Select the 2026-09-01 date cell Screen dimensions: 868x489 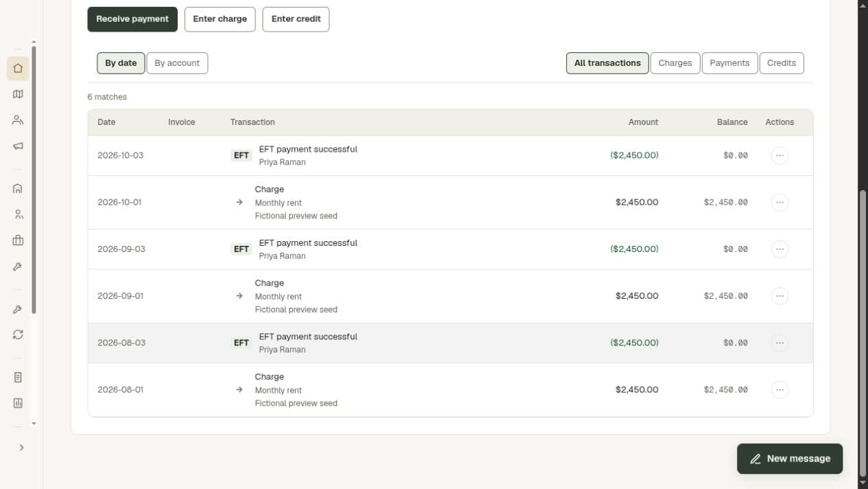pyautogui.click(x=121, y=296)
